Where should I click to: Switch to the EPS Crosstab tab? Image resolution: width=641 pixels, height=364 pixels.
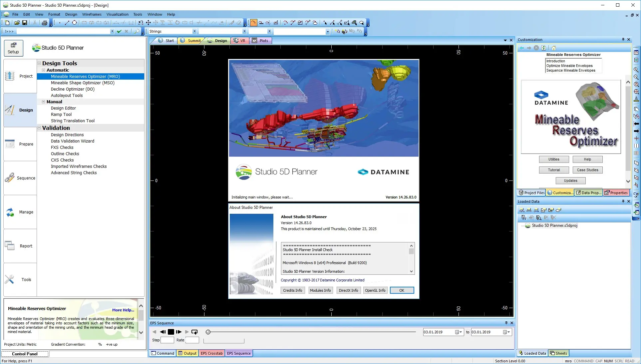click(x=212, y=353)
